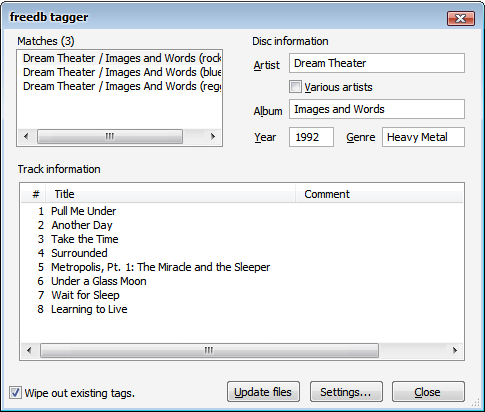Click right arrow of Matches scrollbar
This screenshot has width=485, height=412.
point(213,136)
